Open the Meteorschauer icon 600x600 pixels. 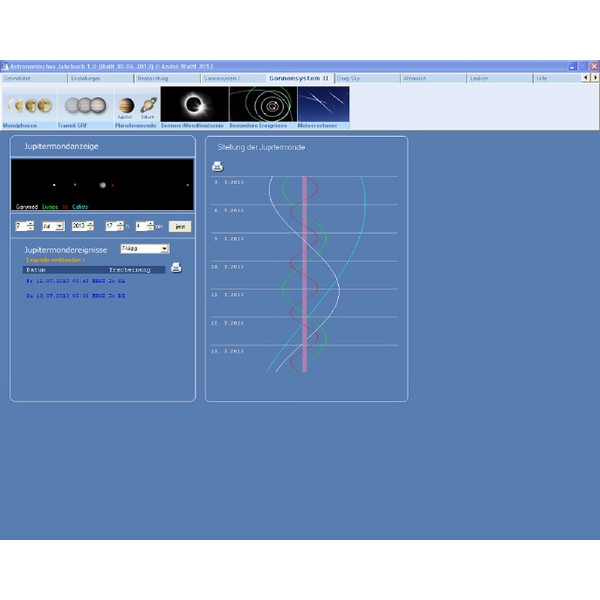323,105
